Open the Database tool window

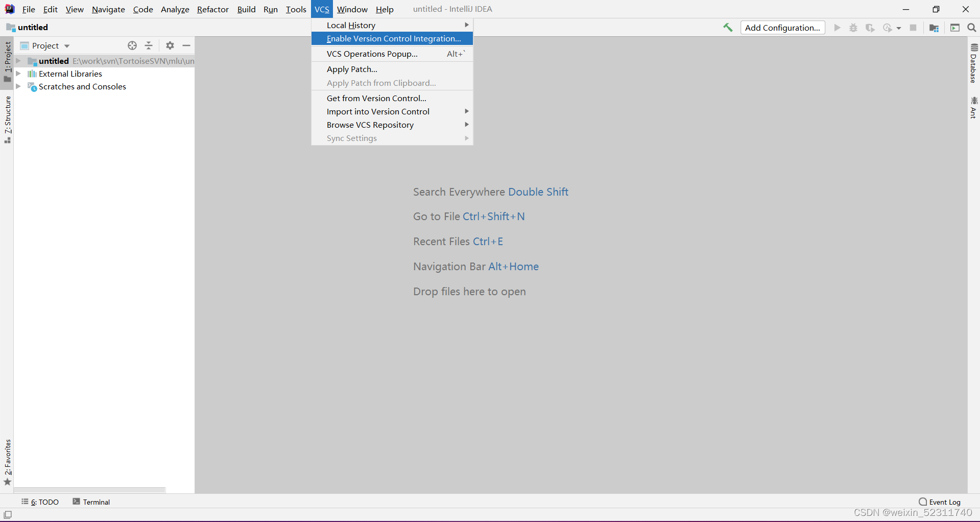(974, 63)
